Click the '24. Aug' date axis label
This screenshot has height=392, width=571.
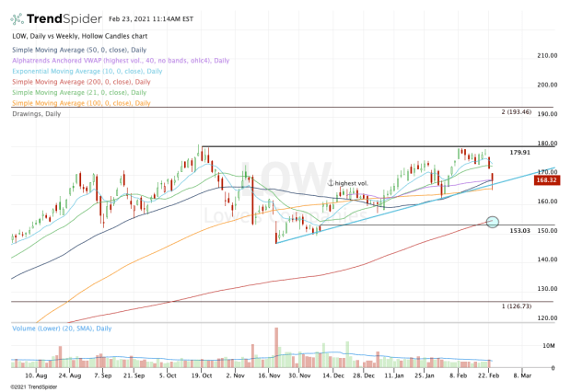(70, 375)
